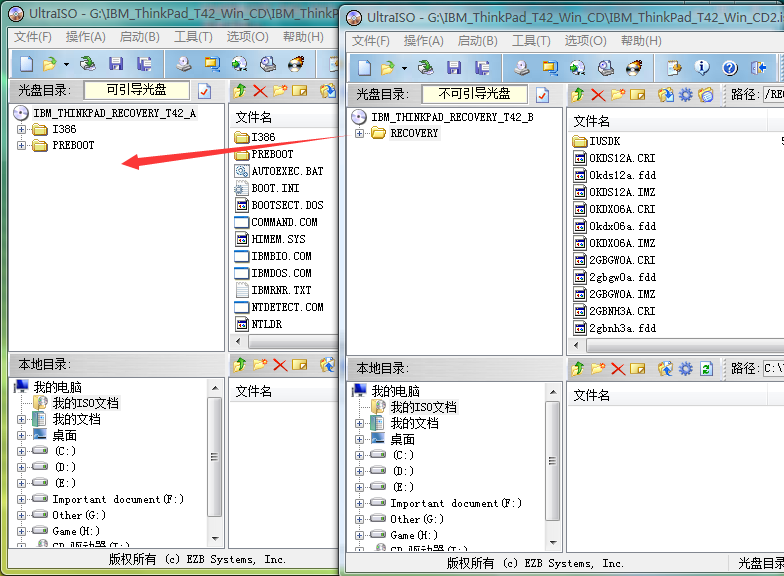Click the save disk icon in the T42_B window
This screenshot has height=576, width=784.
[454, 67]
